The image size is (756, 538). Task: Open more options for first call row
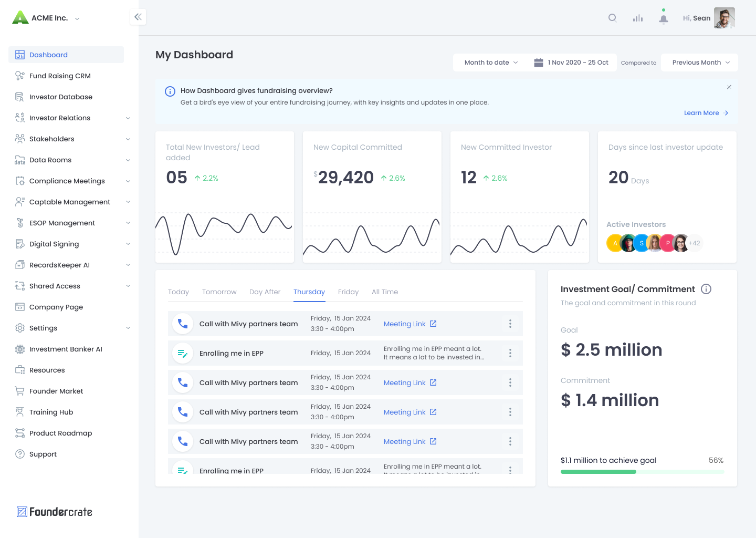point(510,324)
